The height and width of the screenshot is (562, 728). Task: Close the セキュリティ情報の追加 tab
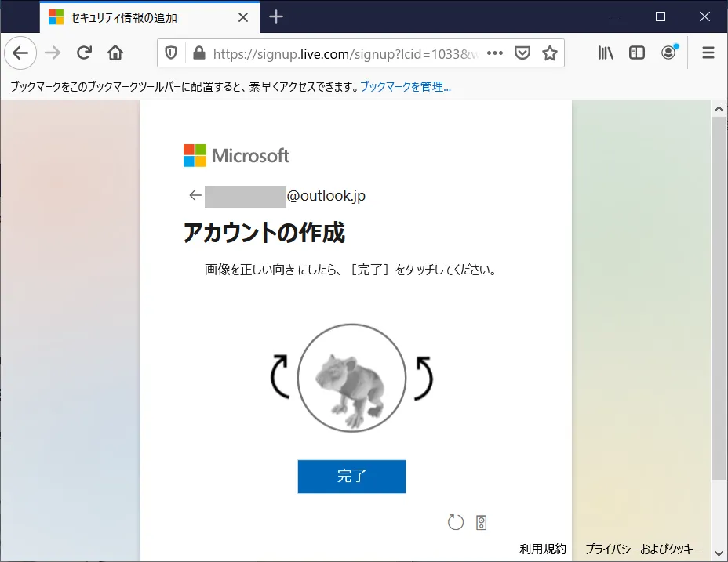click(x=243, y=17)
